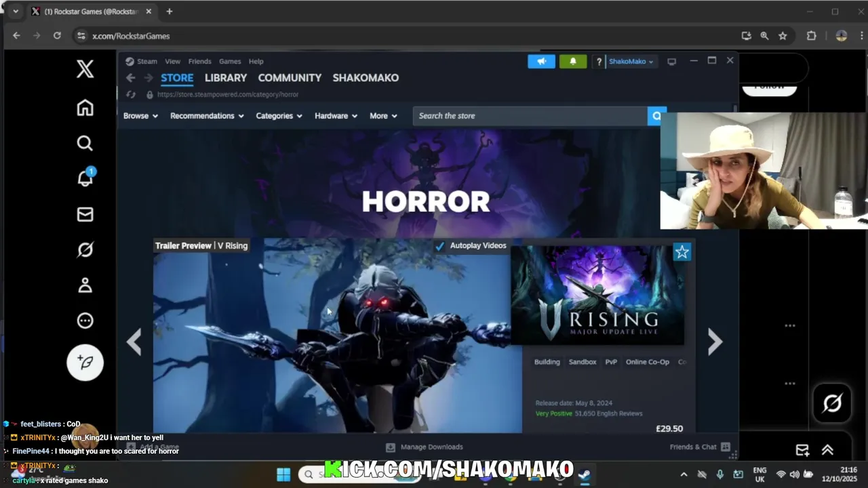Show previous featured horror game

(x=134, y=342)
